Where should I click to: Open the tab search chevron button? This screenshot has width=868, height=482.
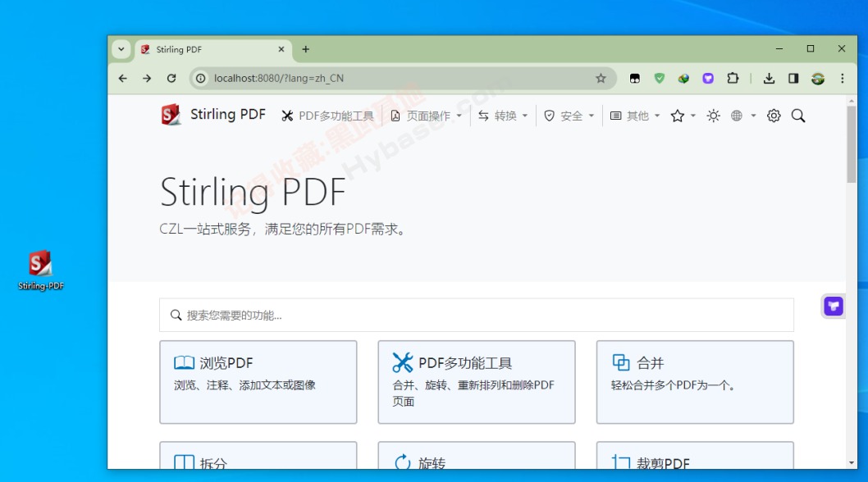pos(121,48)
